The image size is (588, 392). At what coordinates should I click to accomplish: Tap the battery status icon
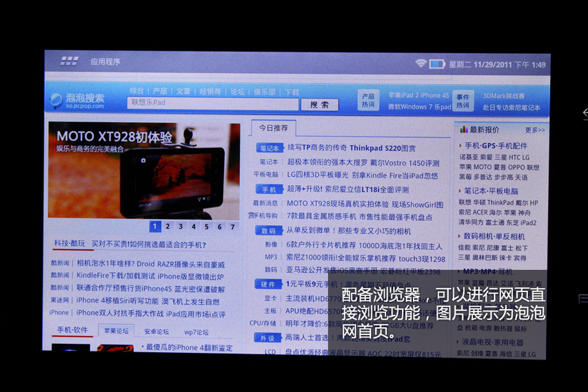[437, 64]
